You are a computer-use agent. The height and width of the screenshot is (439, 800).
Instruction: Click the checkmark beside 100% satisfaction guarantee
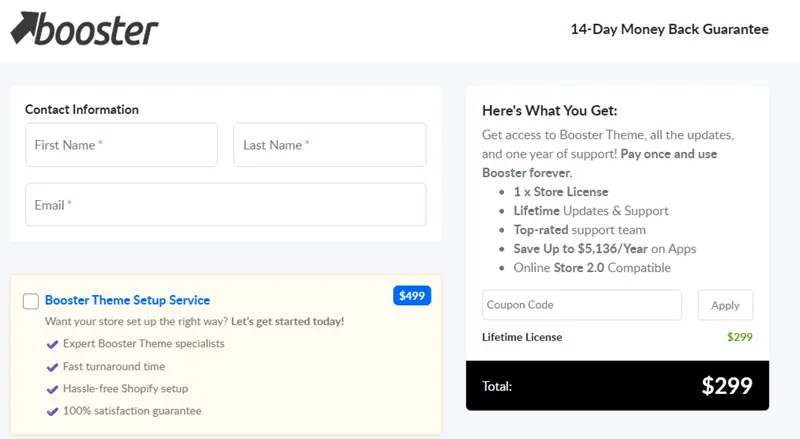point(52,411)
